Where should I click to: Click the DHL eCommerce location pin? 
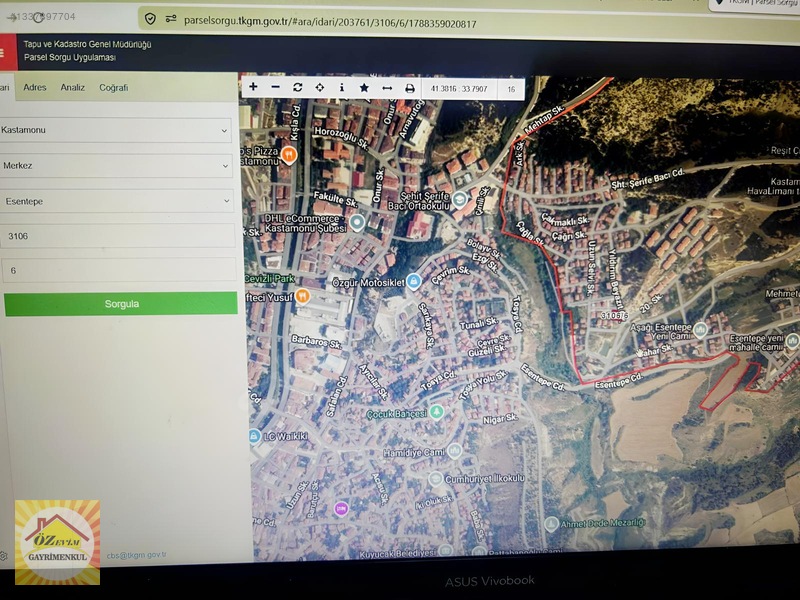pyautogui.click(x=357, y=222)
